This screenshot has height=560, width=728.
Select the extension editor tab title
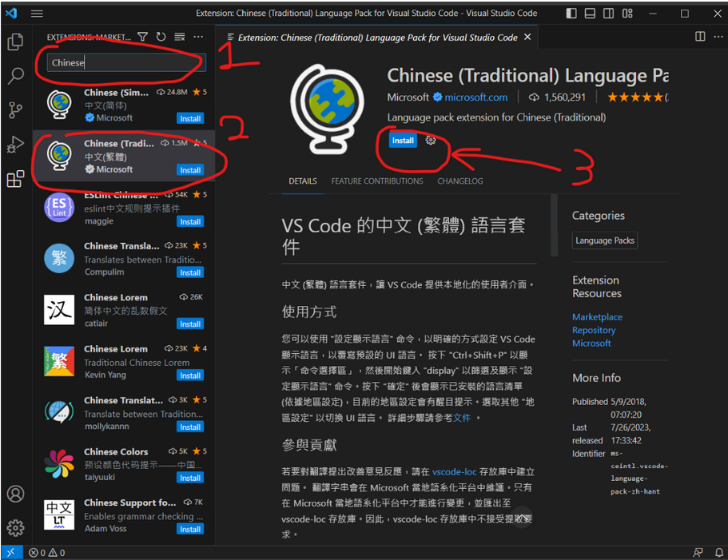pos(377,38)
